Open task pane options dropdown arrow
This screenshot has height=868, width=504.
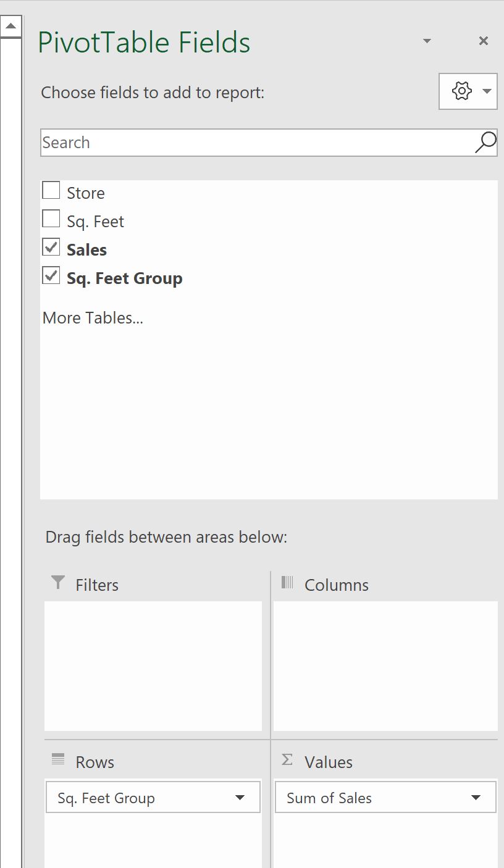click(427, 41)
